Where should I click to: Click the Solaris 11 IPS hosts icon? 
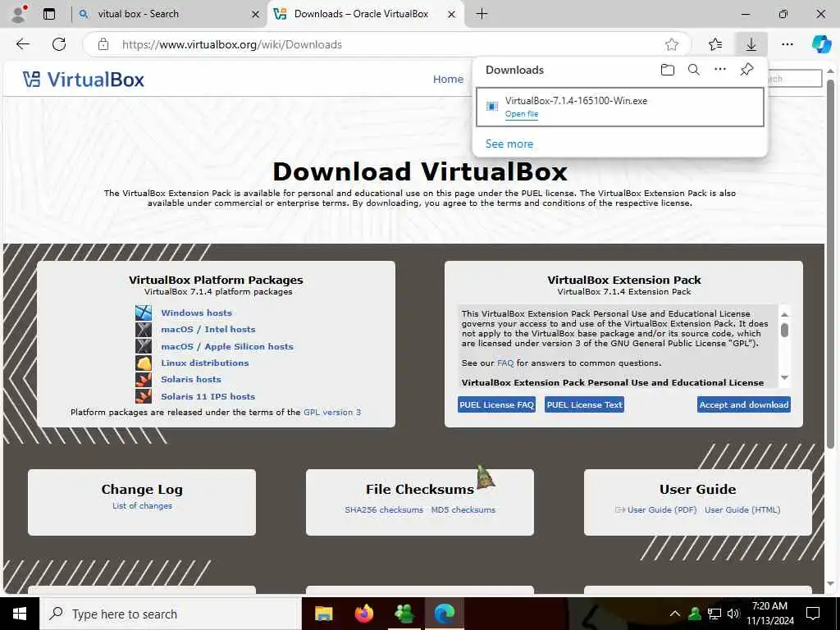pyautogui.click(x=144, y=396)
